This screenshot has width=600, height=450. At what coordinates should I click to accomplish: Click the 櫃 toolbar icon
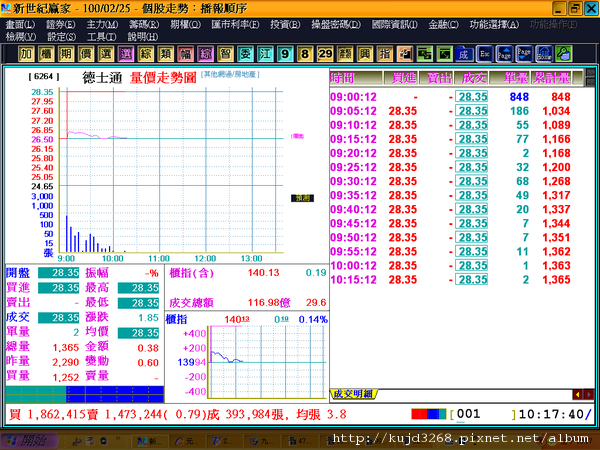[x=46, y=54]
